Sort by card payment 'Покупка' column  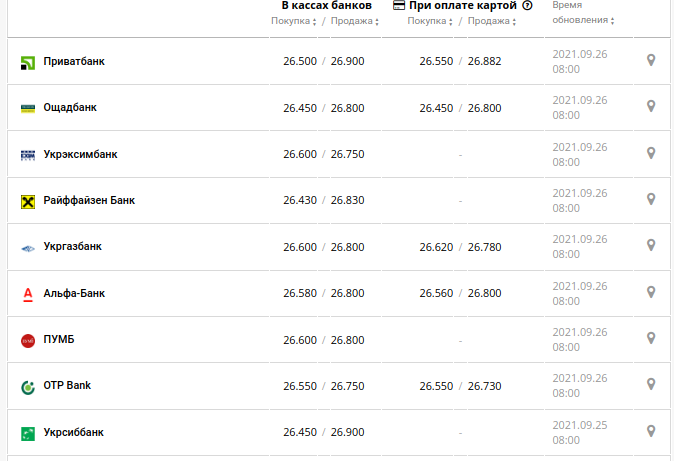[428, 21]
